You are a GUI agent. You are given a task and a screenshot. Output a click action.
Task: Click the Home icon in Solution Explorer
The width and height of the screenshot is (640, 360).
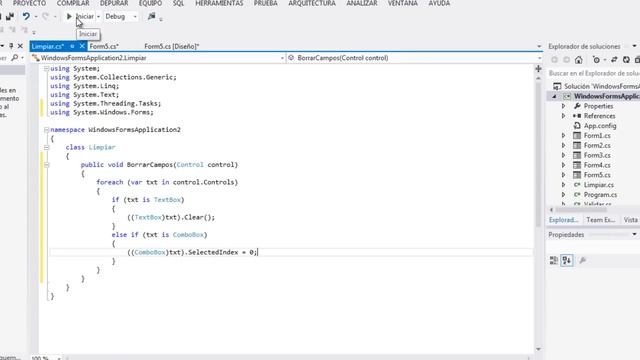578,60
